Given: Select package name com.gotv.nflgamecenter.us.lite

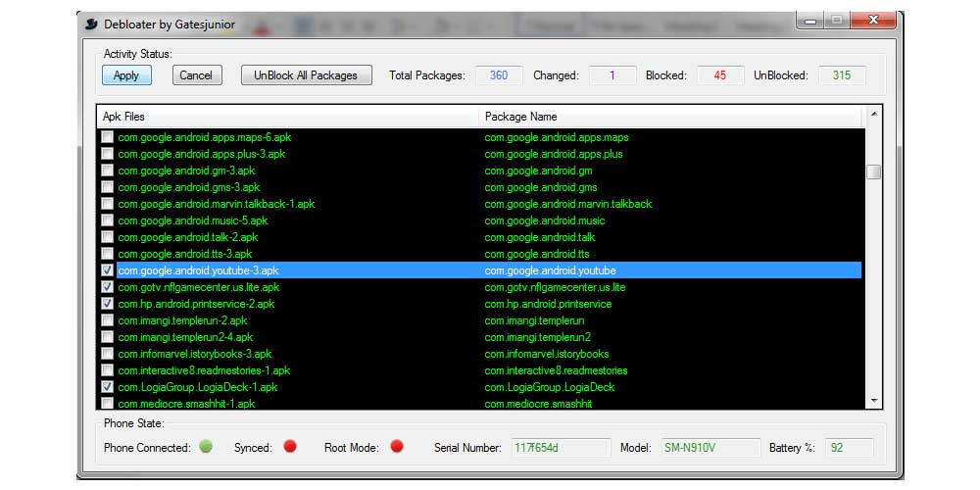Looking at the screenshot, I should (x=555, y=287).
